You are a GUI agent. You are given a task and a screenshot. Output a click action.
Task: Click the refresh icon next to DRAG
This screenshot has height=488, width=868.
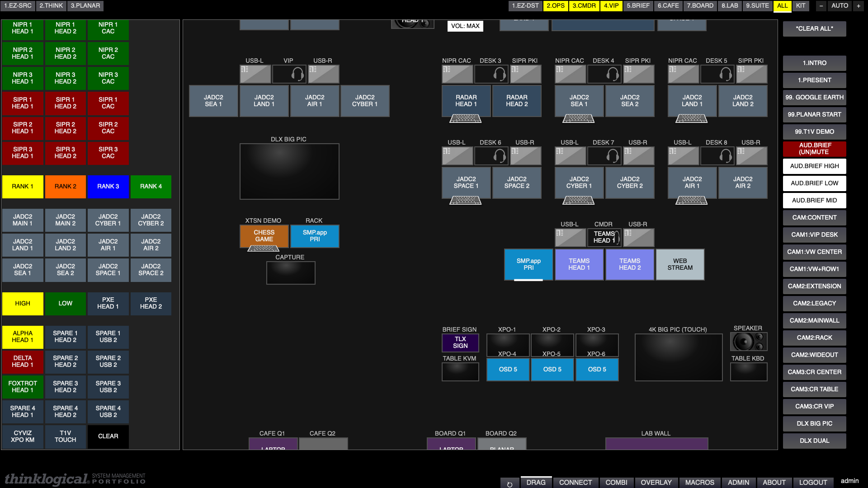tap(509, 483)
